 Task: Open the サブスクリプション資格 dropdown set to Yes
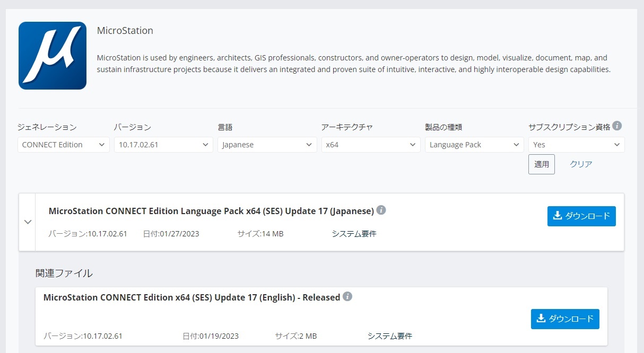[x=576, y=144]
